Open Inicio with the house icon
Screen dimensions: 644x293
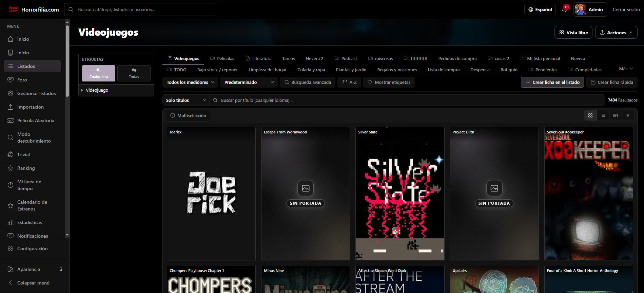pos(32,39)
